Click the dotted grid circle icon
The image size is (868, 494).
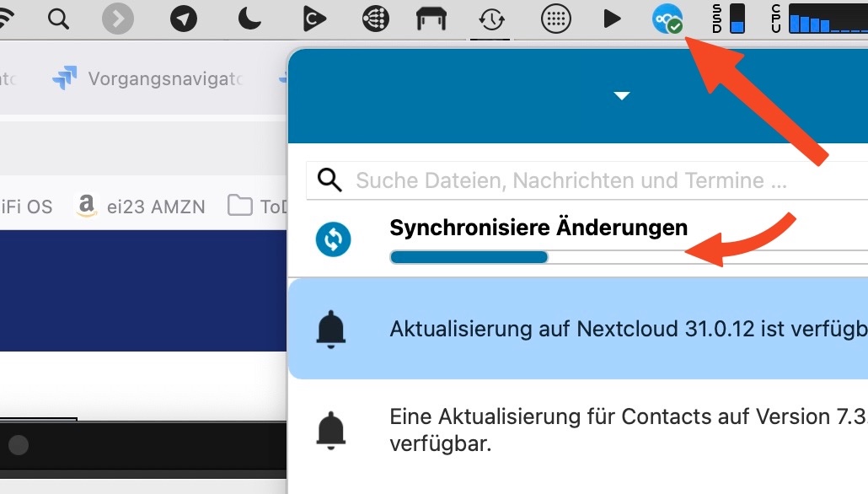coord(555,19)
